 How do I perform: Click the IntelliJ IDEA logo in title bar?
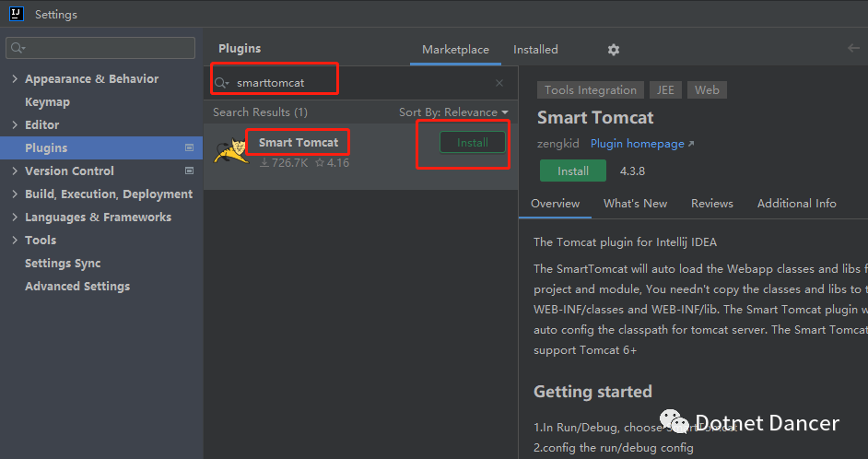click(17, 14)
